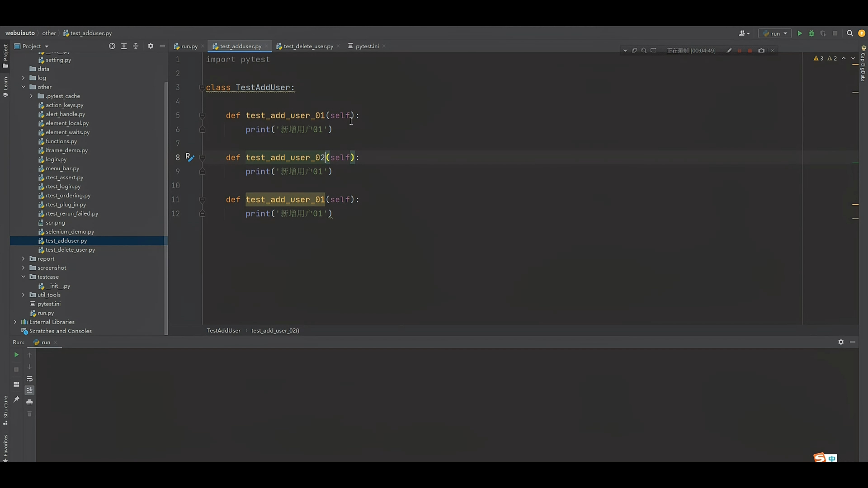This screenshot has height=488, width=868.
Task: Collapse the testcase folder
Action: point(24,277)
